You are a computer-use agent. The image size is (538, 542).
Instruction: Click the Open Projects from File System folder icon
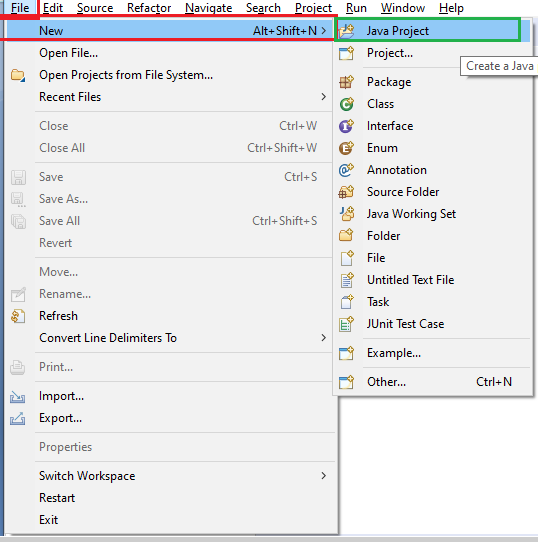coord(18,75)
